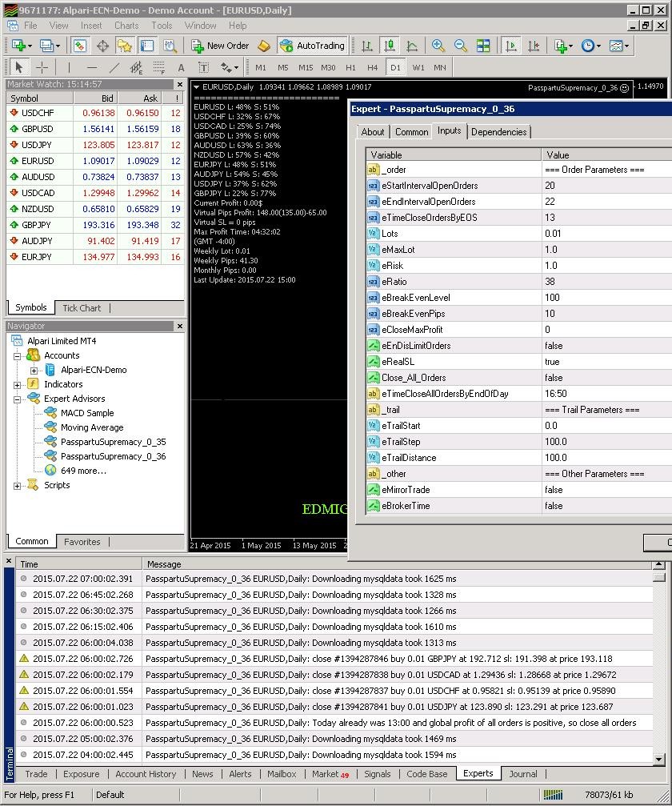Screen dimensions: 672x806
Task: Switch to the Dependencies tab in Expert dialog
Action: tap(498, 131)
